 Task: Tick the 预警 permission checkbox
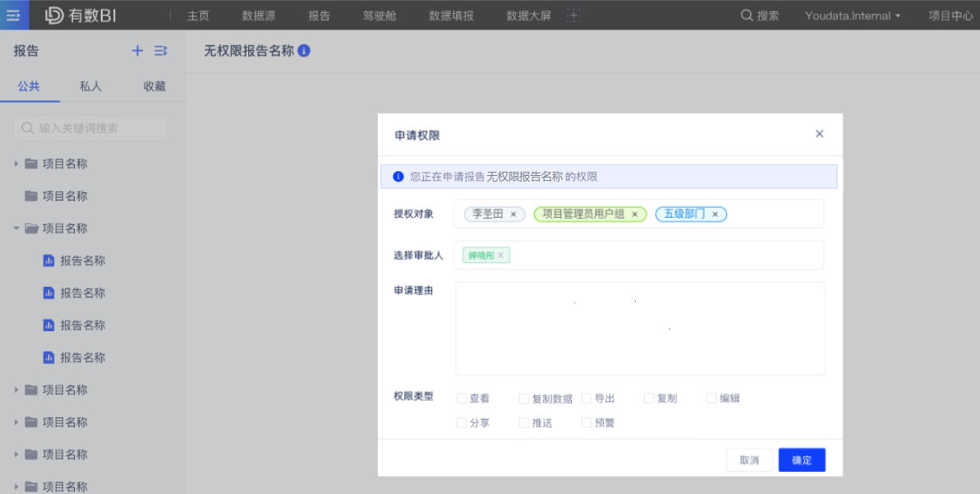click(587, 423)
